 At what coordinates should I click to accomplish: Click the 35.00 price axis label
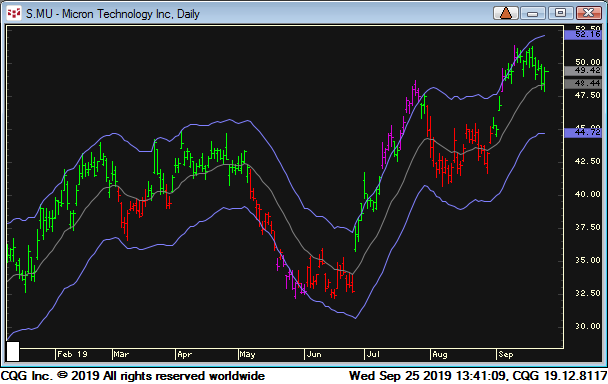[587, 260]
